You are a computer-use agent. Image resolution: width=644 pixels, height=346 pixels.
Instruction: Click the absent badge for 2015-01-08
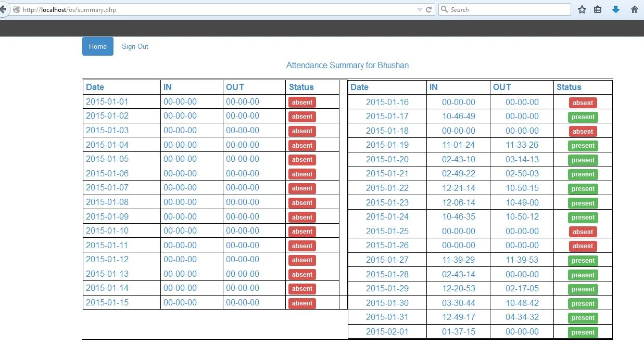pyautogui.click(x=302, y=203)
